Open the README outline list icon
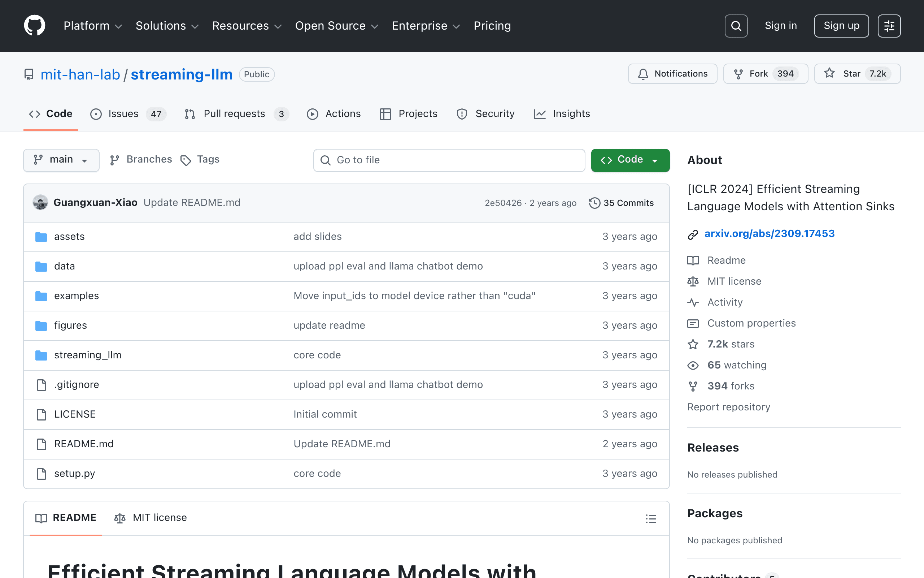Screen dimensions: 924x578 pos(651,519)
